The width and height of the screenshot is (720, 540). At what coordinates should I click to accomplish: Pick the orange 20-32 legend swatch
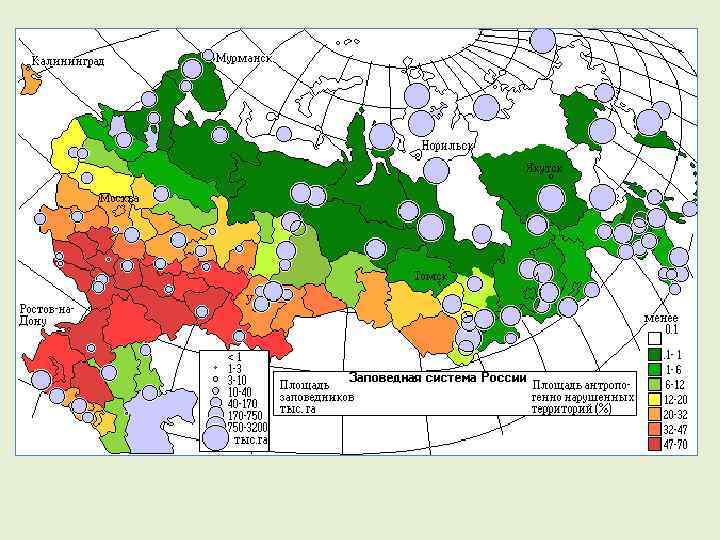click(654, 415)
